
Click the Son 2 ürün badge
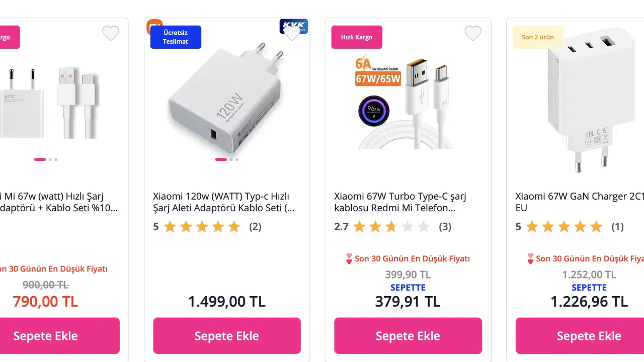538,37
